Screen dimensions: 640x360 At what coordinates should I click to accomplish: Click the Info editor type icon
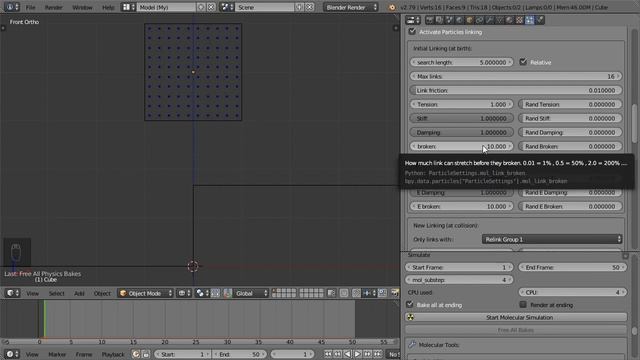11,7
